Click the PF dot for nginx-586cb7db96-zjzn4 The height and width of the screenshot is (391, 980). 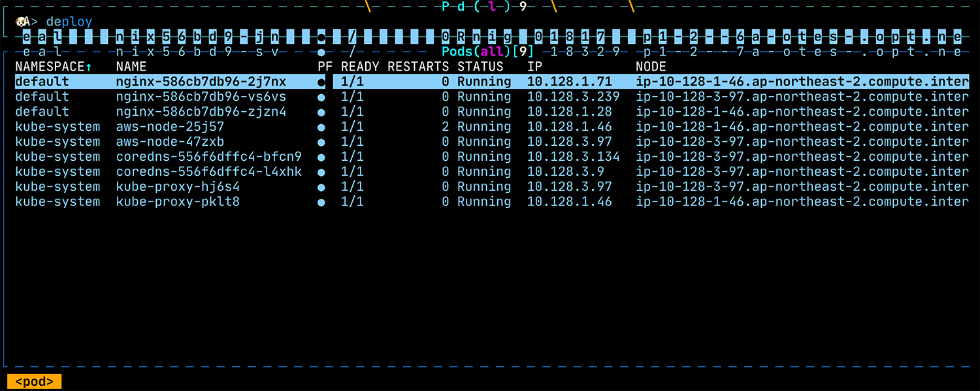pos(321,112)
